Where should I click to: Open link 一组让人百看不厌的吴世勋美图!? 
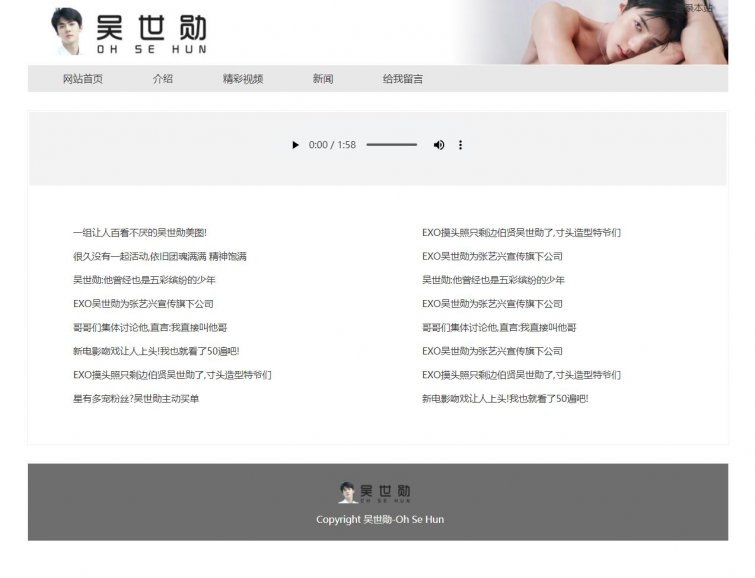click(x=140, y=233)
